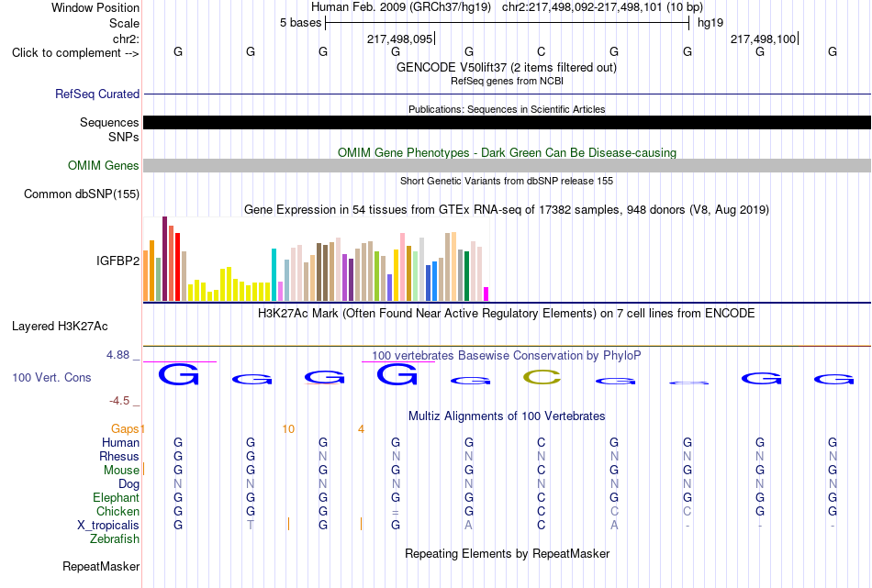Click the Chicken species label
This screenshot has width=872, height=588.
(x=117, y=512)
